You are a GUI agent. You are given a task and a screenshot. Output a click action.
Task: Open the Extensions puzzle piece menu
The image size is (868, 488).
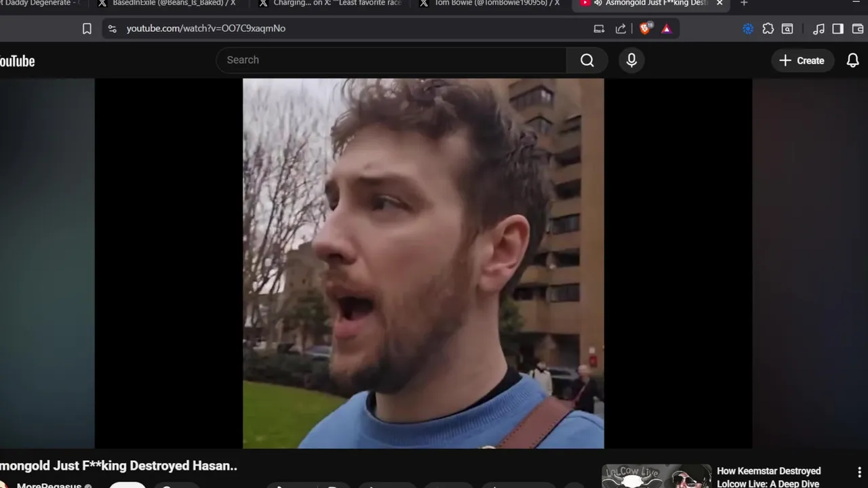[768, 28]
